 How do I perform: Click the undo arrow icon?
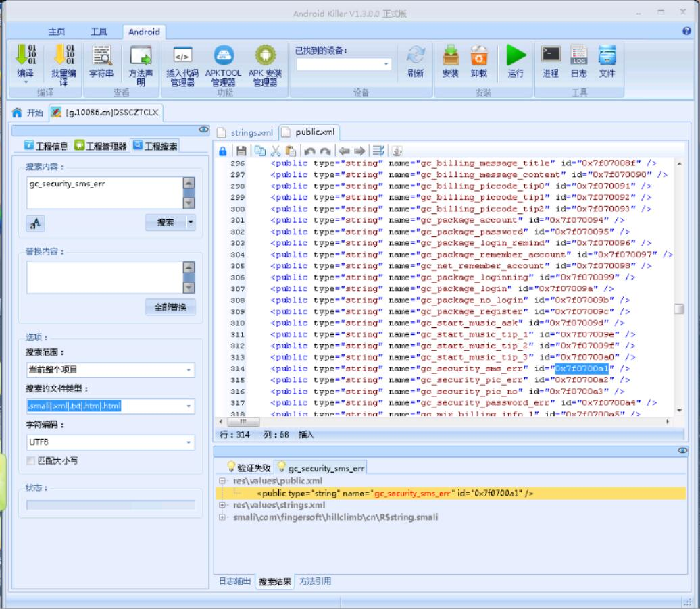(x=310, y=151)
